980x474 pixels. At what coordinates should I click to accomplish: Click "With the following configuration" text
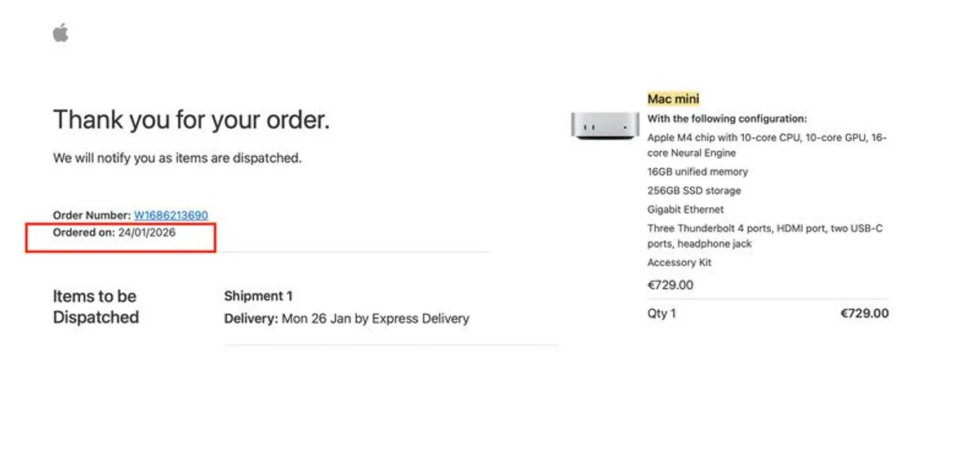tap(727, 118)
